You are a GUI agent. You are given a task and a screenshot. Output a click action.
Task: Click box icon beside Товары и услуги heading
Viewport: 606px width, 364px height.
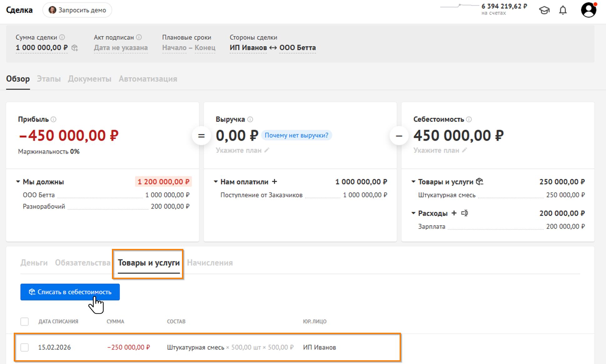[x=479, y=182]
